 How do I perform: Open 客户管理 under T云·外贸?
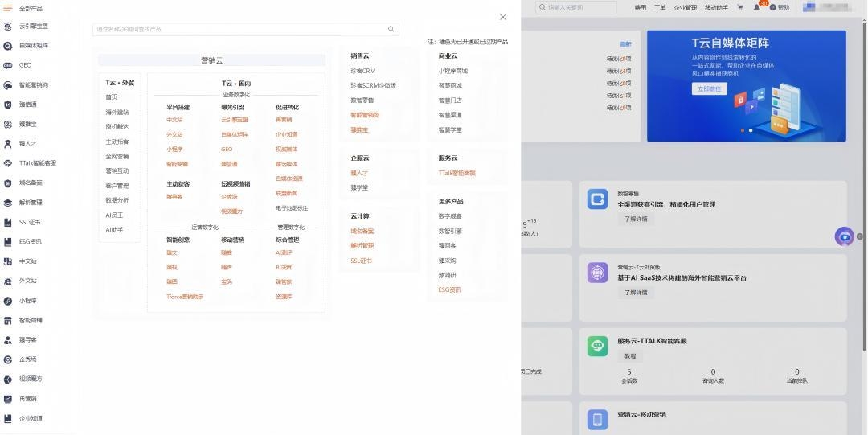(117, 186)
